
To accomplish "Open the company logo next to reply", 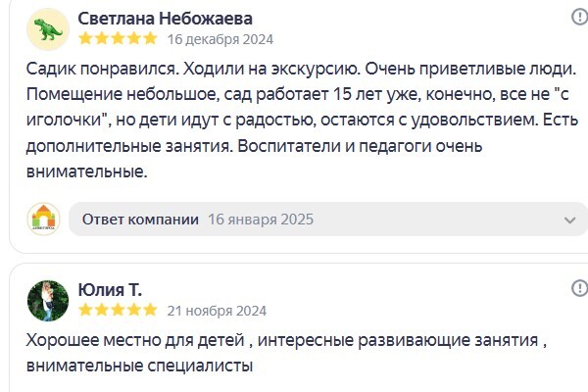I will click(43, 220).
